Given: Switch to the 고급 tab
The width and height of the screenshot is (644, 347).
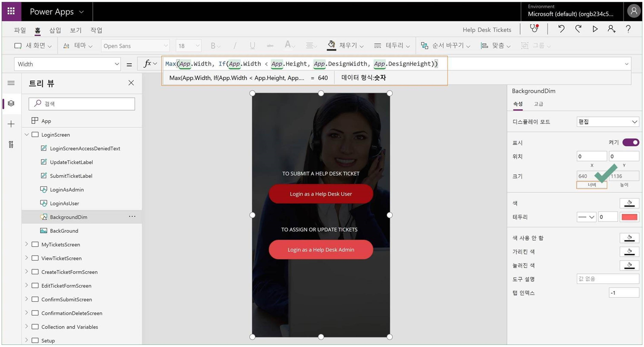Looking at the screenshot, I should [x=538, y=104].
